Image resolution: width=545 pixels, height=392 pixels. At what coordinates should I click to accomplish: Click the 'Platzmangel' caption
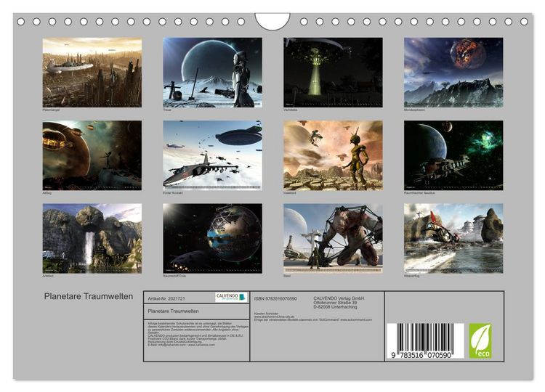[x=51, y=110]
